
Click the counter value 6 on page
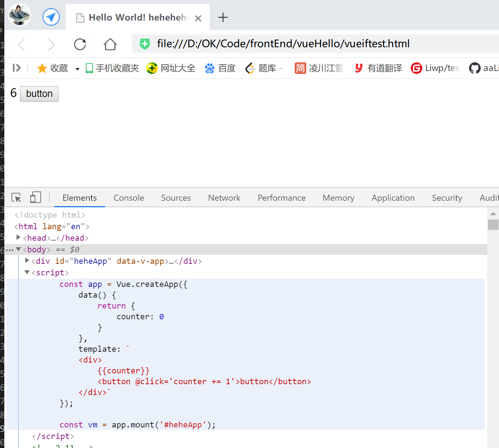point(13,93)
